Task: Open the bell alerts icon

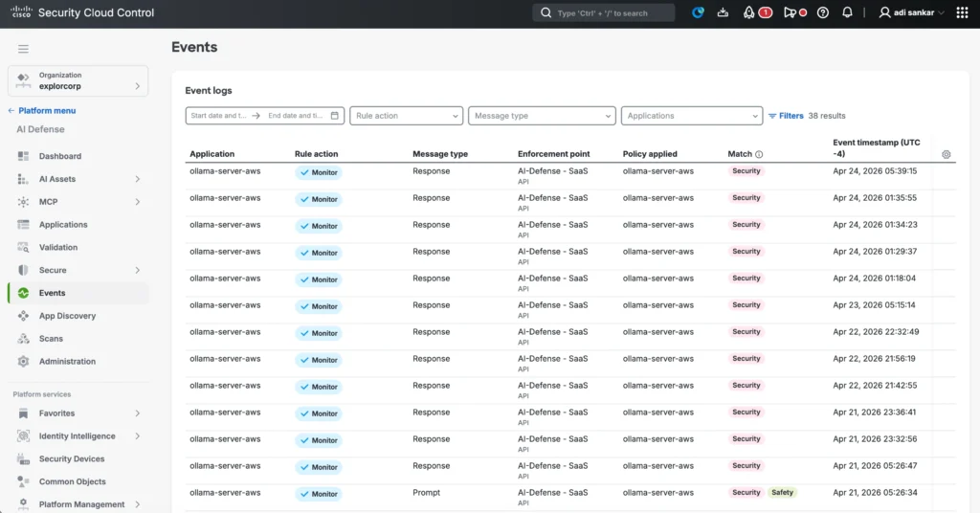Action: [847, 12]
